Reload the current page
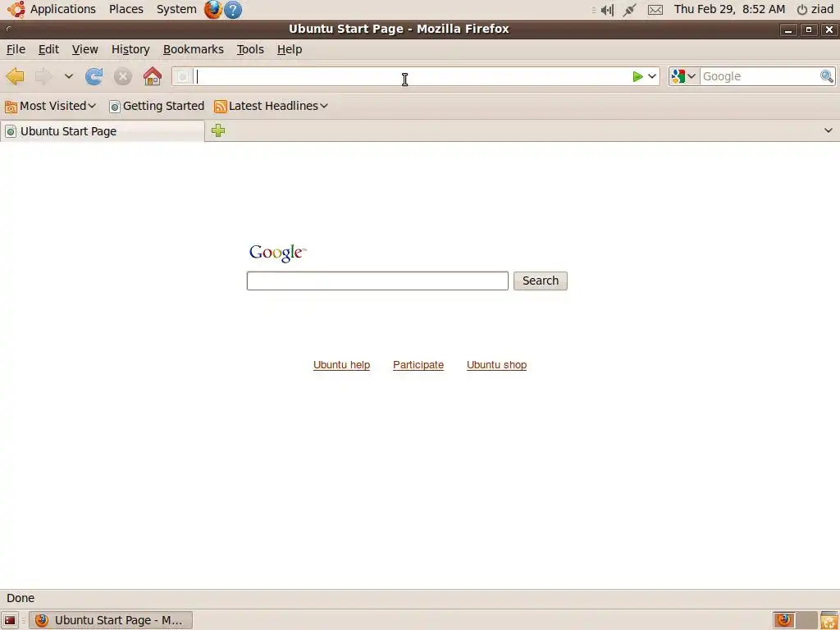This screenshot has width=840, height=630. tap(94, 76)
